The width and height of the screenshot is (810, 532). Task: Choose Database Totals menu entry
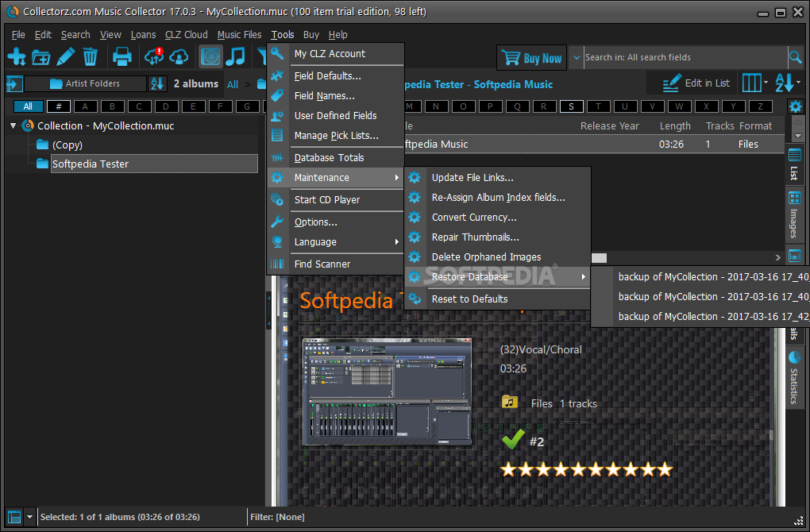pos(335,157)
